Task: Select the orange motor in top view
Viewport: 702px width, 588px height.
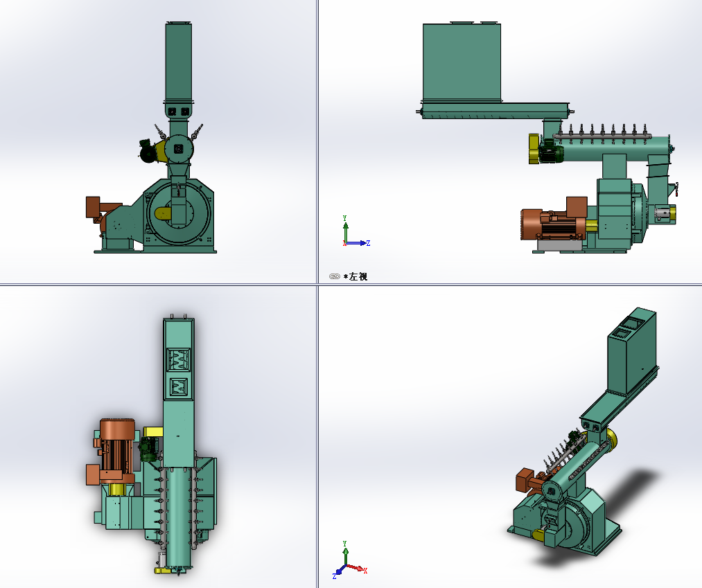Action: pos(117,451)
